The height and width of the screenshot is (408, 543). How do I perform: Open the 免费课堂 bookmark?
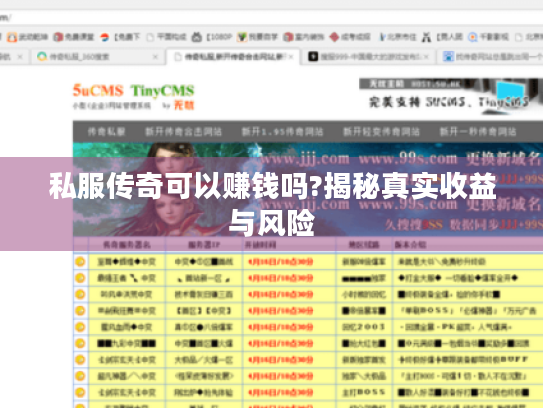click(74, 37)
